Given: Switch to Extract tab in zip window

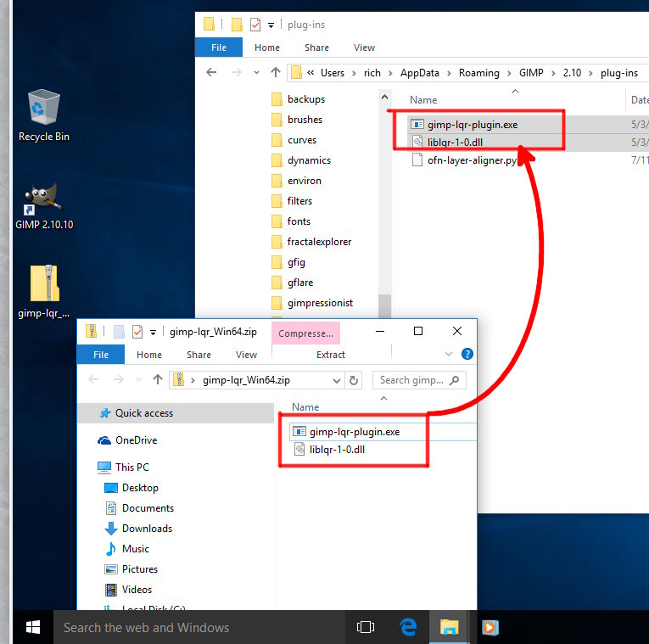Looking at the screenshot, I should click(331, 355).
